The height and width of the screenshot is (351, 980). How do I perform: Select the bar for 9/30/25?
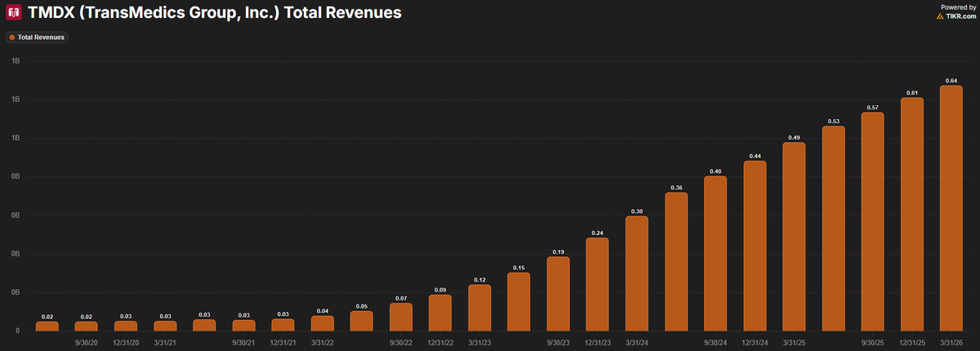pos(873,221)
